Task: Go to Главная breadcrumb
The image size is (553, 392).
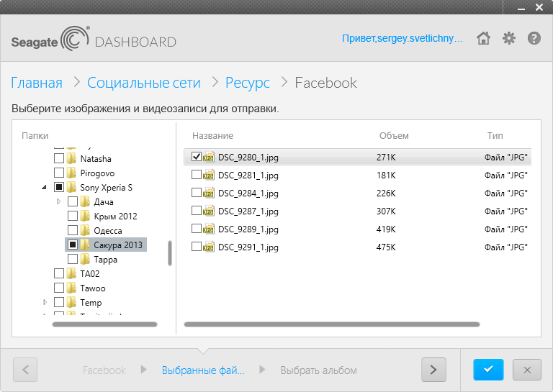Action: 37,83
